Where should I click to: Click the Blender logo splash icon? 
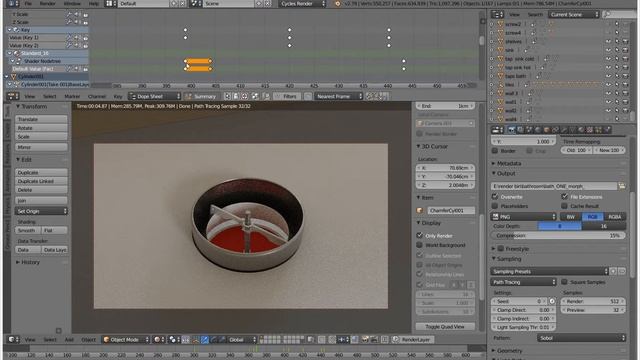click(338, 3)
